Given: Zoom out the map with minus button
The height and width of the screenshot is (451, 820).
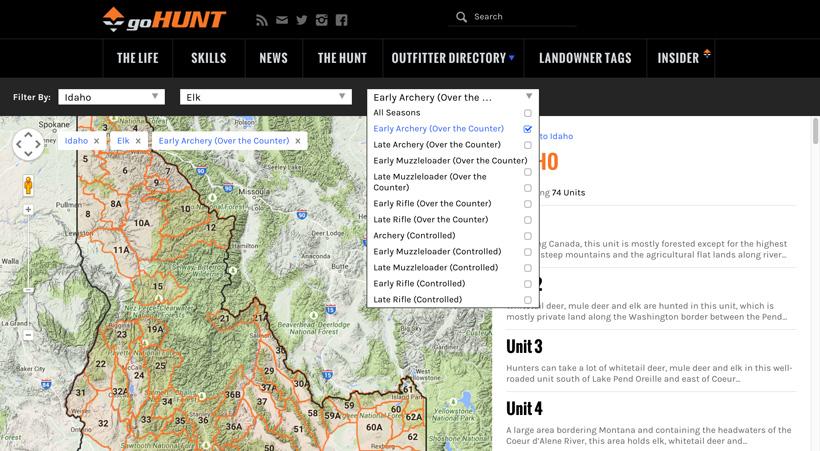Looking at the screenshot, I should point(28,335).
